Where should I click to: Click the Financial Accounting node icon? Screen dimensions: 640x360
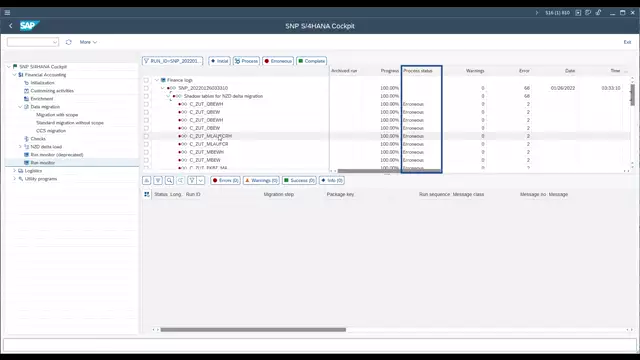[21, 75]
